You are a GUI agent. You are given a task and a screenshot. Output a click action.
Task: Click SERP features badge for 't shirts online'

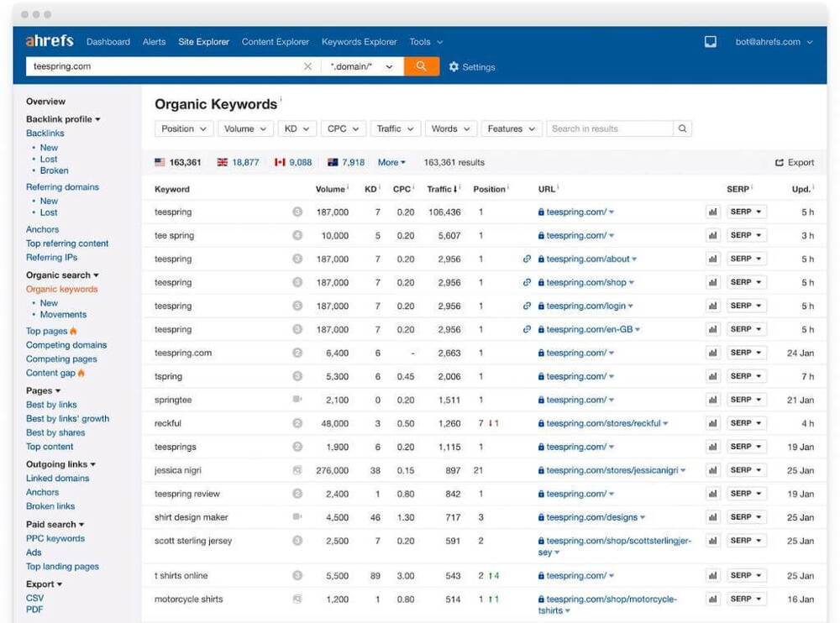click(297, 575)
